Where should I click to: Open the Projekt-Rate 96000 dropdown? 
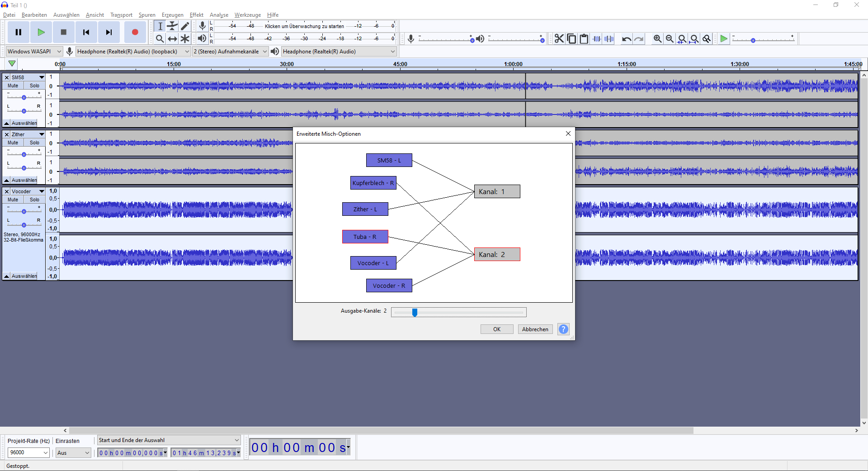[x=28, y=452]
